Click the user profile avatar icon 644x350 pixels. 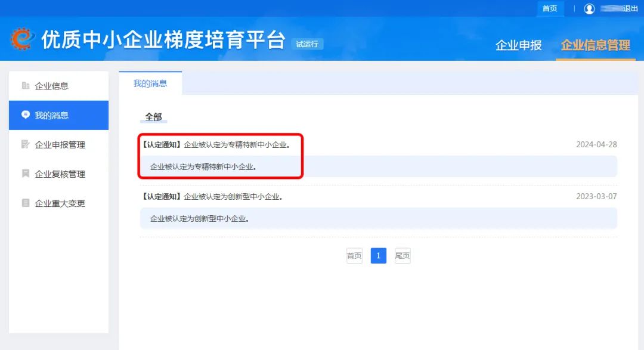click(x=590, y=8)
